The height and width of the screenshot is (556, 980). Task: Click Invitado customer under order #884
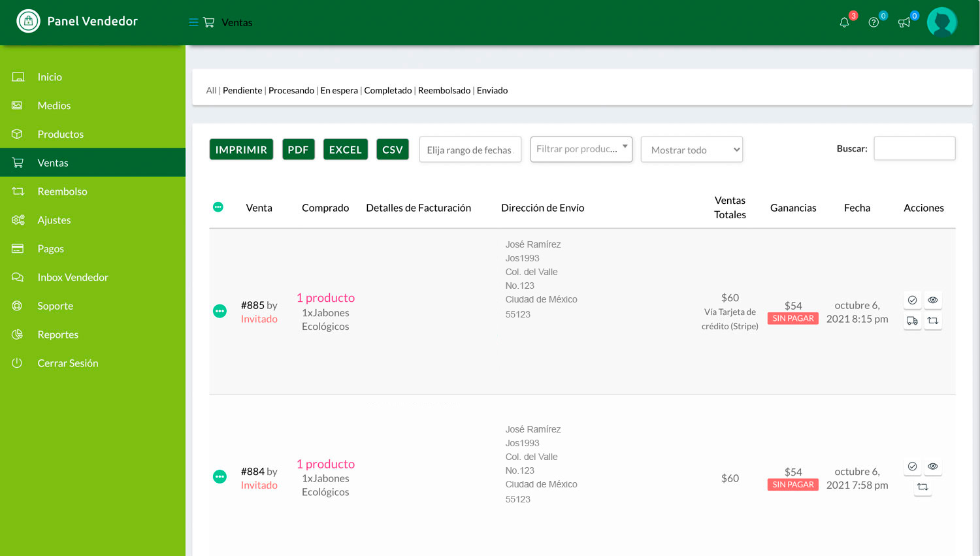coord(259,485)
